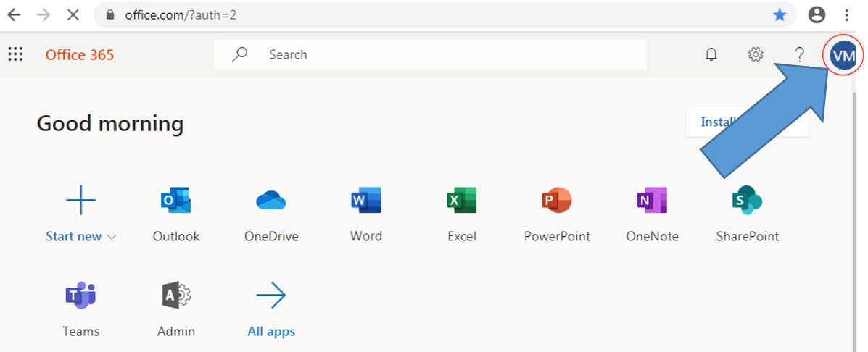868x352 pixels.
Task: Click the SharePoint label text
Action: 748,237
